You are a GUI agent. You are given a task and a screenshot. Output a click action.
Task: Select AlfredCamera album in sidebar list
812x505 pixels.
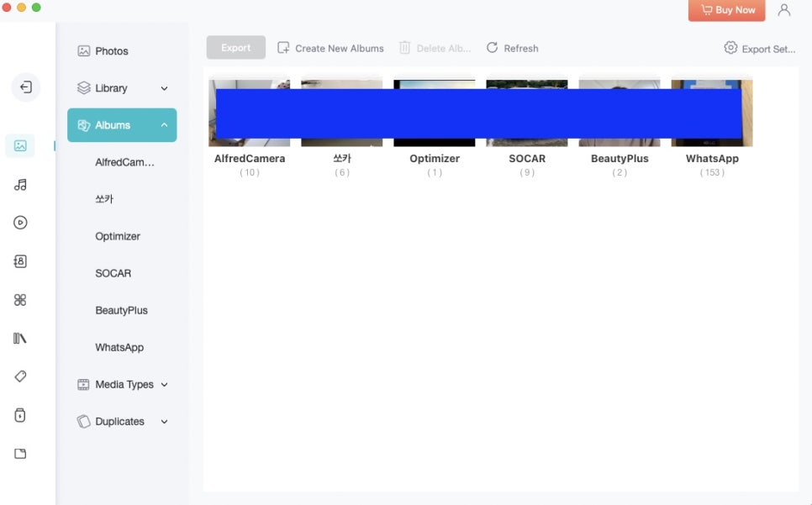[124, 162]
